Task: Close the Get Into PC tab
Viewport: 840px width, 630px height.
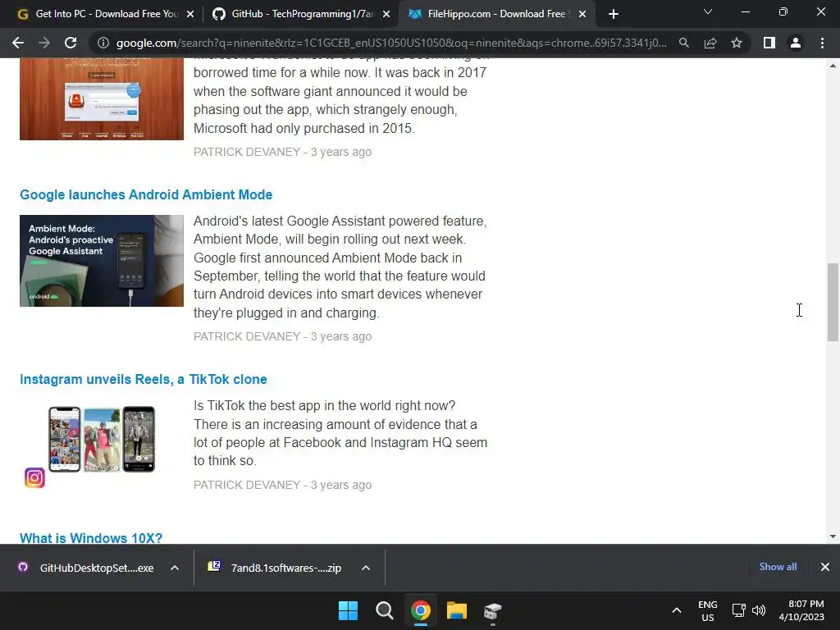Action: point(190,15)
